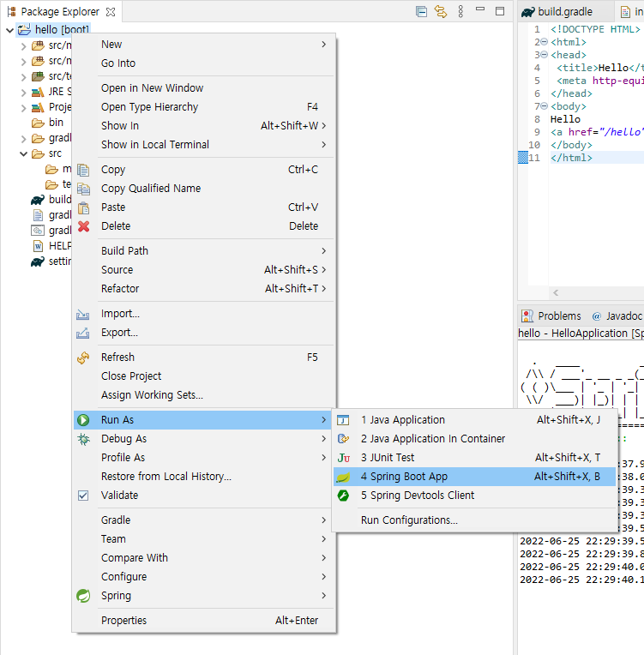Collapse the hello project tree node
The height and width of the screenshot is (655, 644).
click(x=9, y=30)
